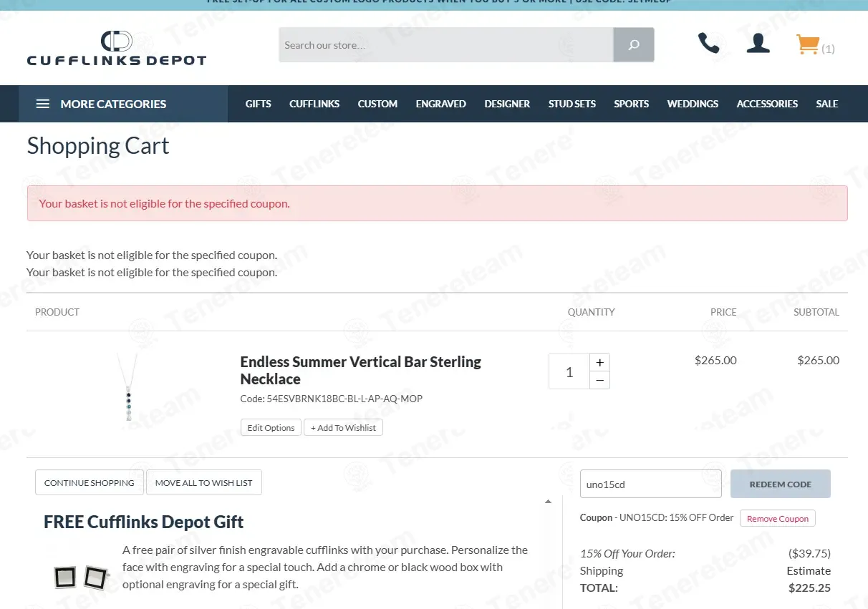Image resolution: width=868 pixels, height=609 pixels.
Task: Open the Designer menu
Action: (507, 104)
